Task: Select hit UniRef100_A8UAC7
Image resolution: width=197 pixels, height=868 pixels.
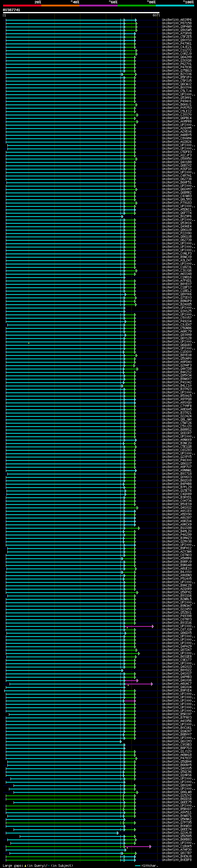Action: click(176, 683)
